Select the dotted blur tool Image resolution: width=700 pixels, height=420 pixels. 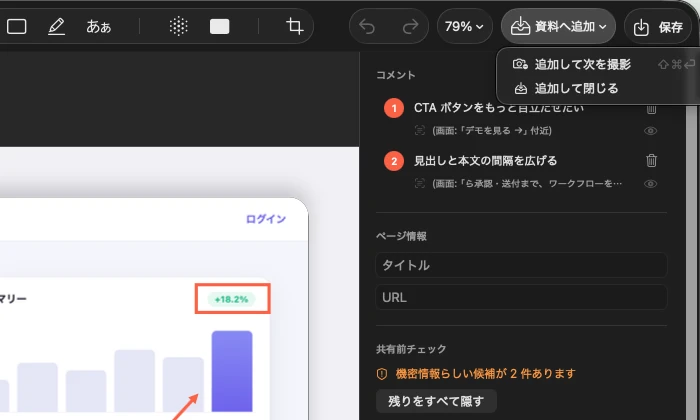pos(179,27)
